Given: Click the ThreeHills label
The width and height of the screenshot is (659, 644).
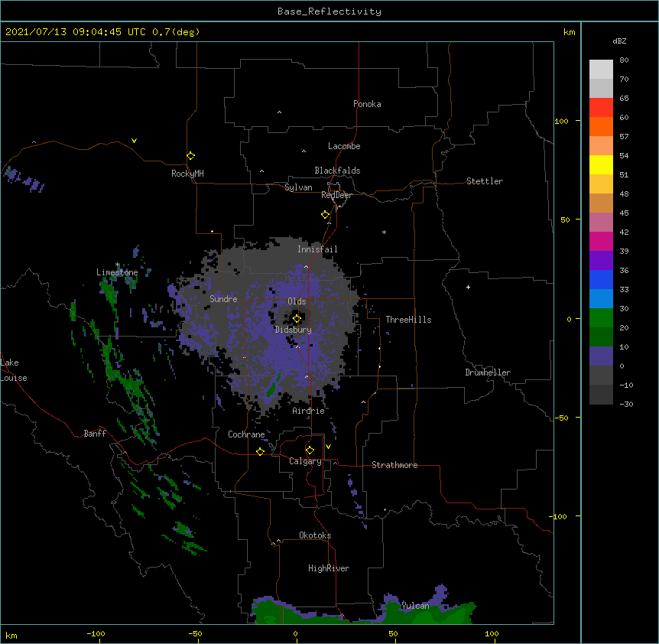Looking at the screenshot, I should [408, 320].
